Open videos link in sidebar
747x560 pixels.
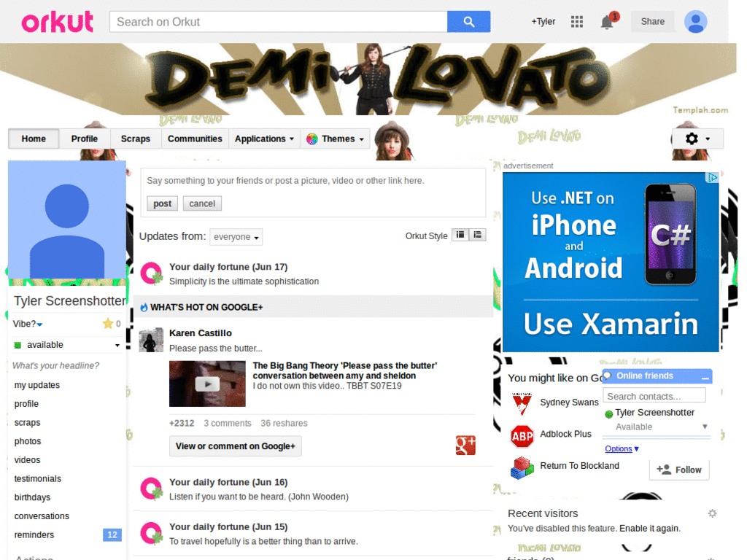[27, 460]
